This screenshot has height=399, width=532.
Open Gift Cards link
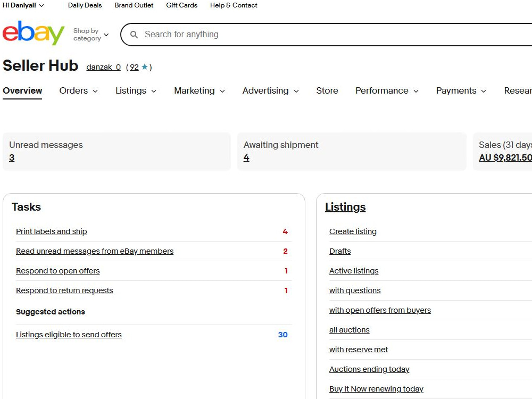click(x=181, y=5)
